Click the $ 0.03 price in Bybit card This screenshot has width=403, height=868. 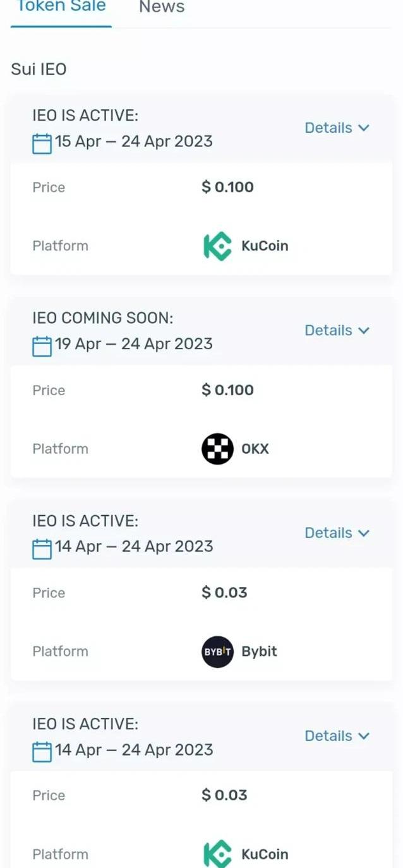pyautogui.click(x=224, y=593)
